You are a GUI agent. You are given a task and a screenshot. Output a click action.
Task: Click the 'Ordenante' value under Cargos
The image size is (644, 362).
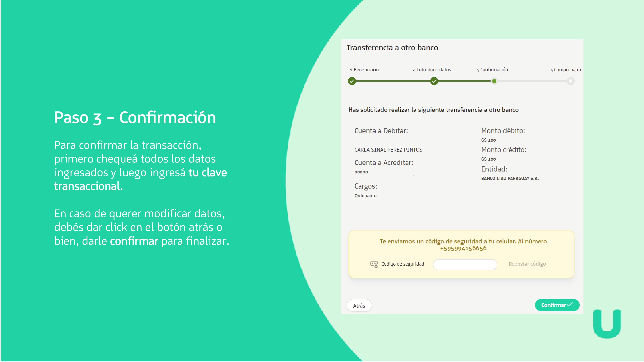(x=365, y=196)
